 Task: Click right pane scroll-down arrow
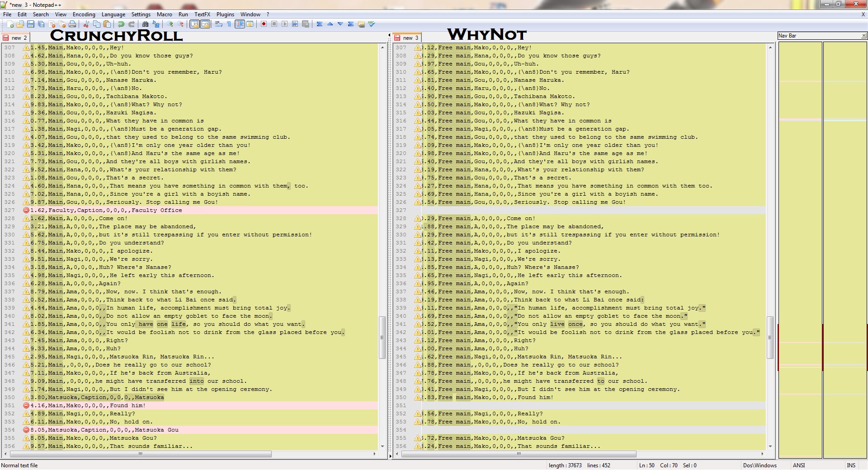tap(771, 446)
